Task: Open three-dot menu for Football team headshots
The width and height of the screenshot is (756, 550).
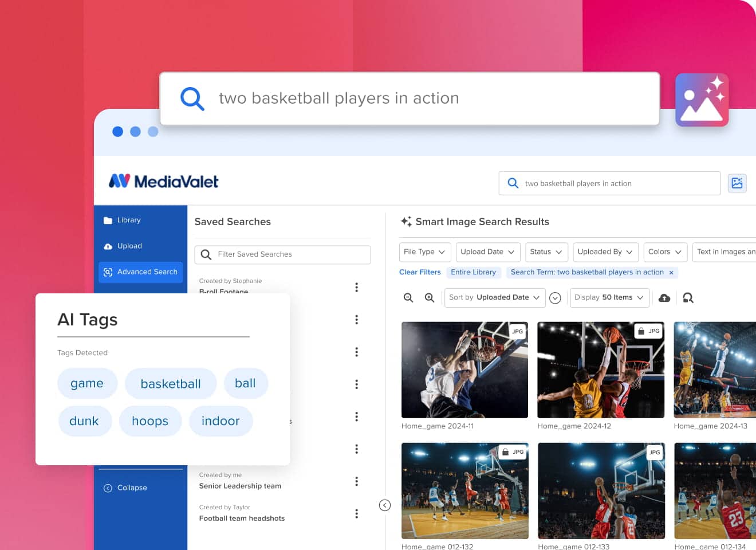Action: pos(356,514)
